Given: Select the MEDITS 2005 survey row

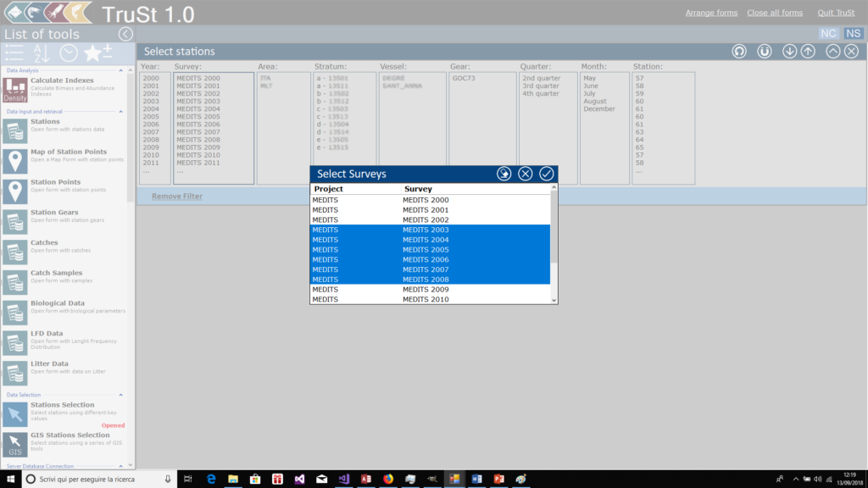Looking at the screenshot, I should click(430, 250).
